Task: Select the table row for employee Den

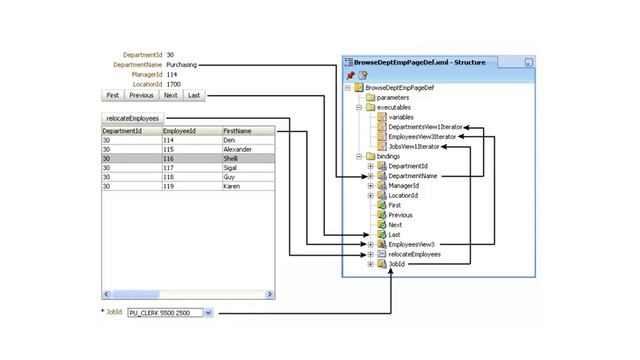Action: click(188, 140)
